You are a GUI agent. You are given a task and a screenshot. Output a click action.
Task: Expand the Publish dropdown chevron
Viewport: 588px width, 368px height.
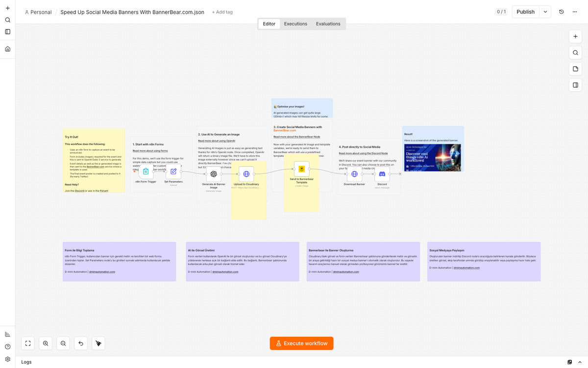pos(545,12)
